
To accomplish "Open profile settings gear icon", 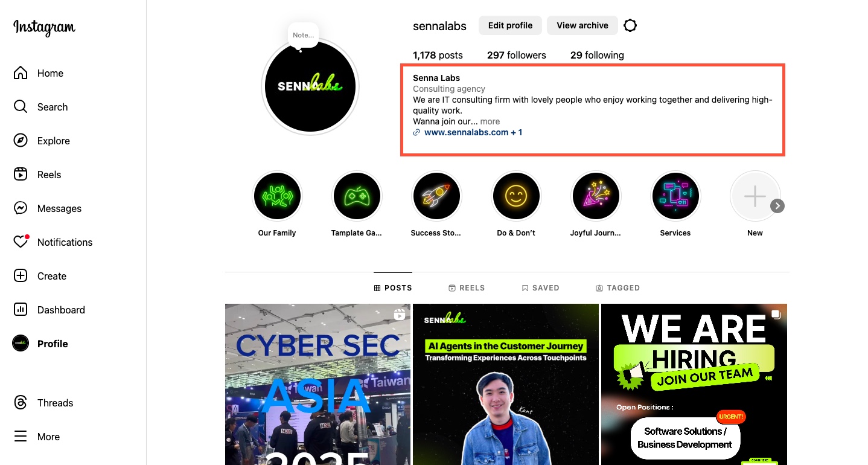I will pyautogui.click(x=630, y=25).
